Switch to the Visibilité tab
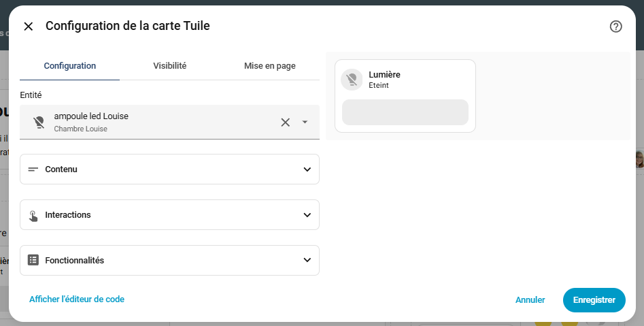The image size is (644, 326). pyautogui.click(x=170, y=66)
